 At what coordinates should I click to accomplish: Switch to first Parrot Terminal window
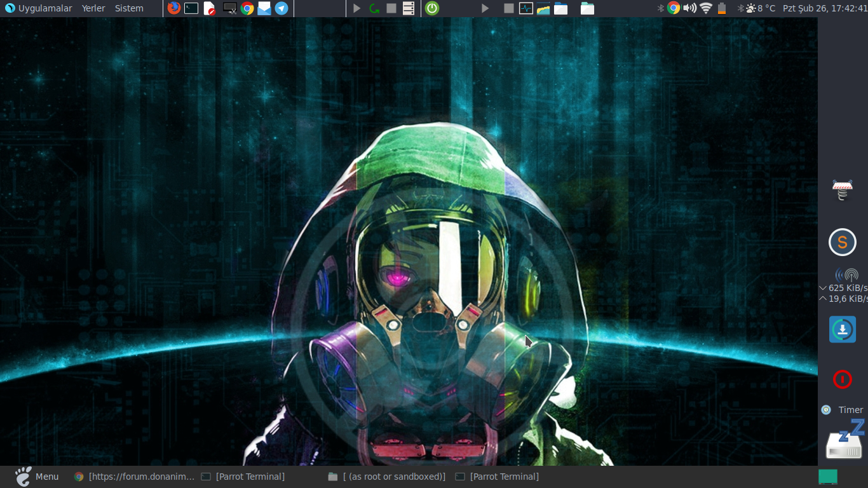point(243,477)
